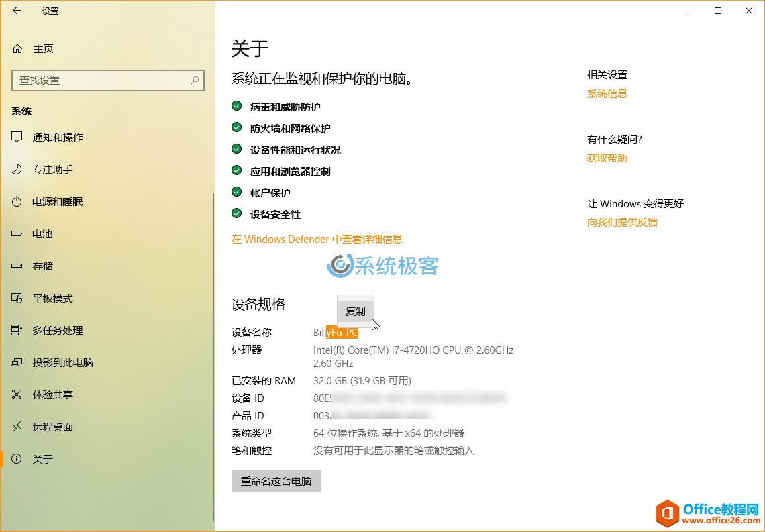Screen dimensions: 765x532
Task: Click green check beside 病毒和威胁防护
Action: [237, 106]
